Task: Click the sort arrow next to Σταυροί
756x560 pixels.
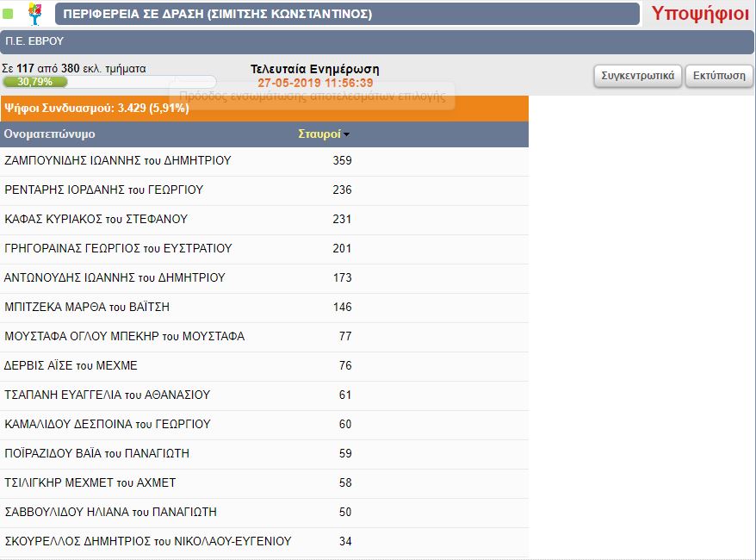Action: [346, 135]
